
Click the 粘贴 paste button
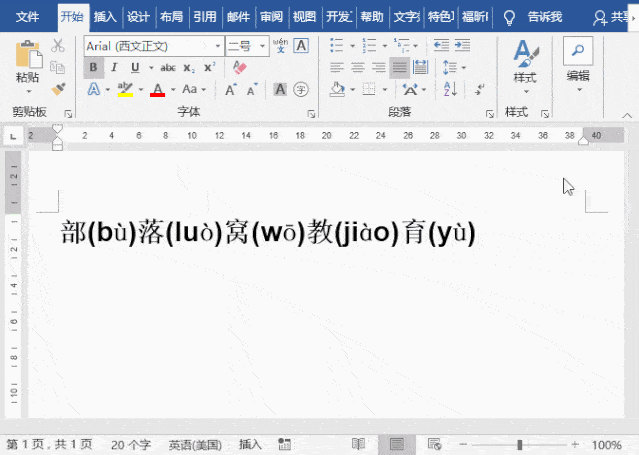coord(27,63)
